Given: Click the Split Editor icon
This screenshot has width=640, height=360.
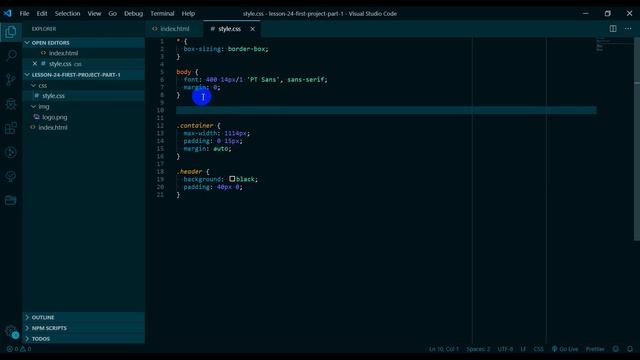Looking at the screenshot, I should (613, 29).
